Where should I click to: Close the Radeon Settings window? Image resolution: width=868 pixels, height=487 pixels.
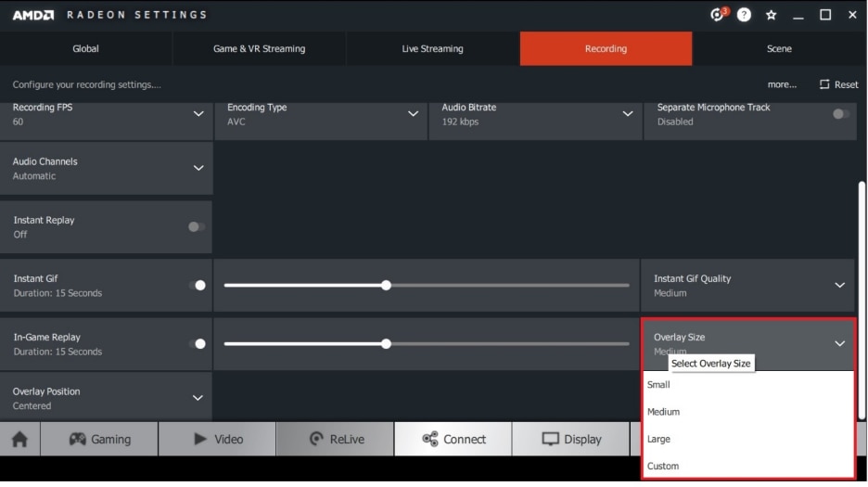(852, 15)
